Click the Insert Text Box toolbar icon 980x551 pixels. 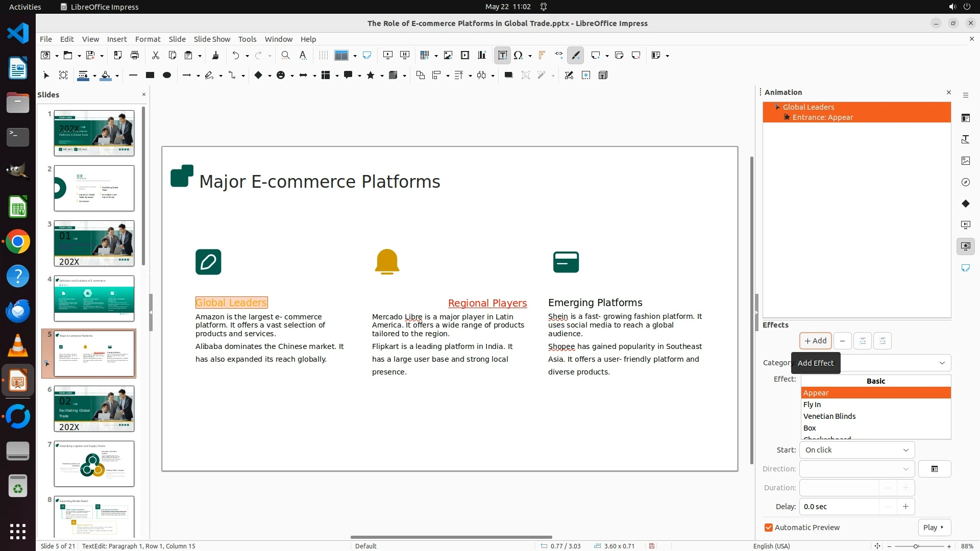(x=502, y=55)
